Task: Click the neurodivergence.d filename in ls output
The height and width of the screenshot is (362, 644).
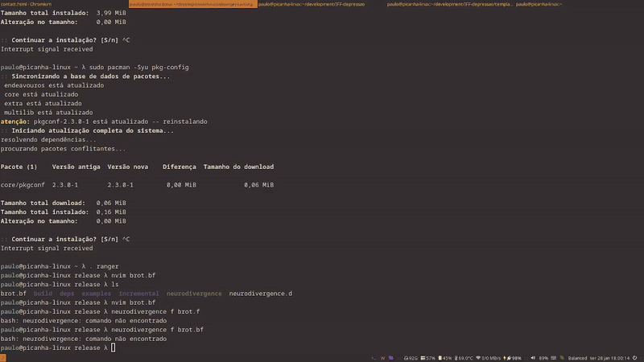Action: pos(262,294)
